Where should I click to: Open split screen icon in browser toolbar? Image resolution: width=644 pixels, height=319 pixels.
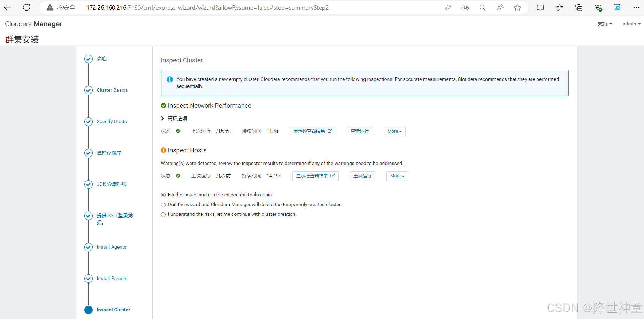540,8
